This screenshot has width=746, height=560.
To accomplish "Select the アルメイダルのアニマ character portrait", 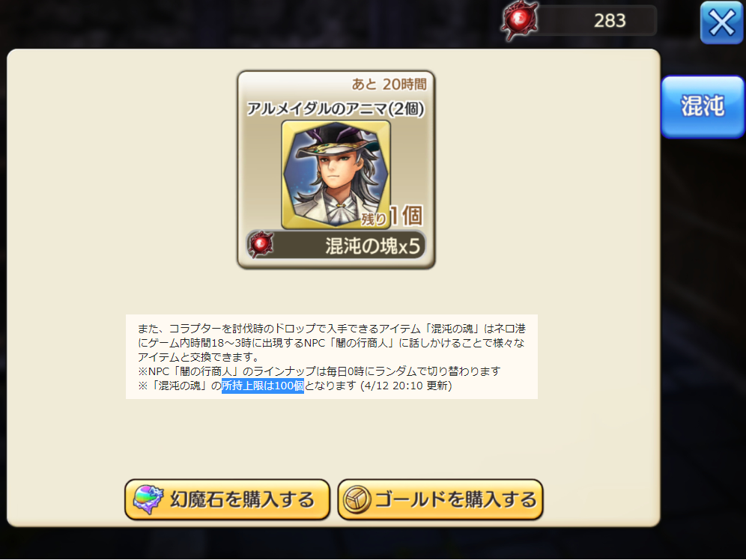I will coord(336,174).
